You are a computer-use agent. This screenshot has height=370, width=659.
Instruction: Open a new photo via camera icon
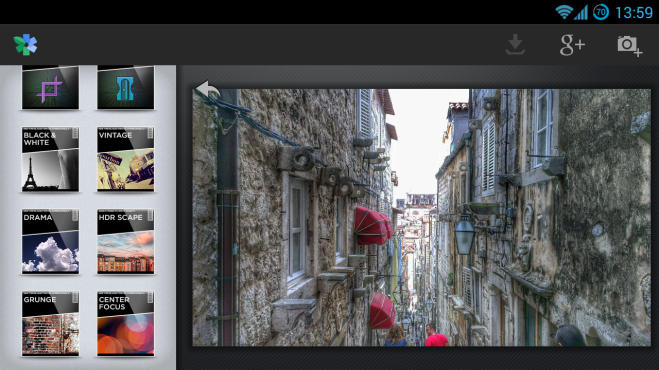click(629, 46)
